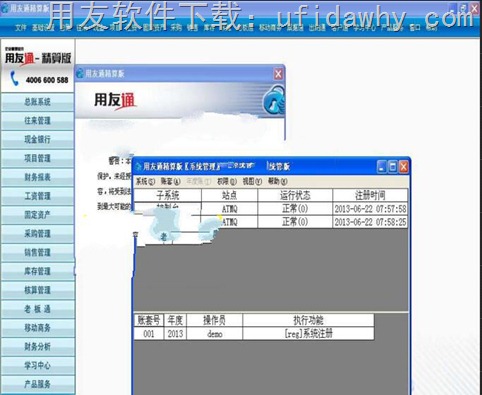Select 项目管理 in the left sidebar
Viewport: 482px width, 395px height.
click(x=37, y=158)
